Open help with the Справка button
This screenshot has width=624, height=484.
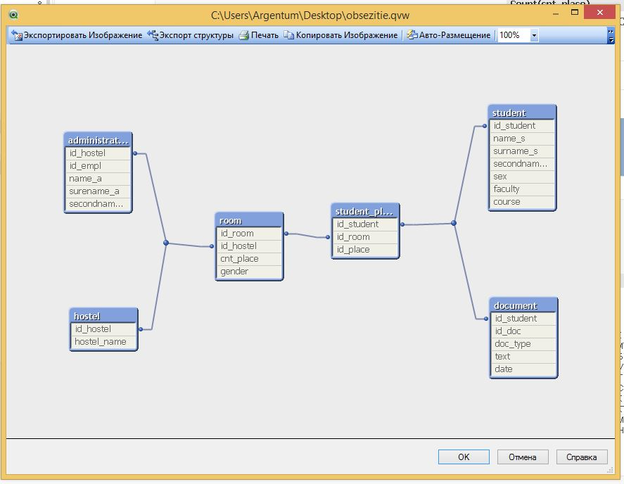coord(582,457)
